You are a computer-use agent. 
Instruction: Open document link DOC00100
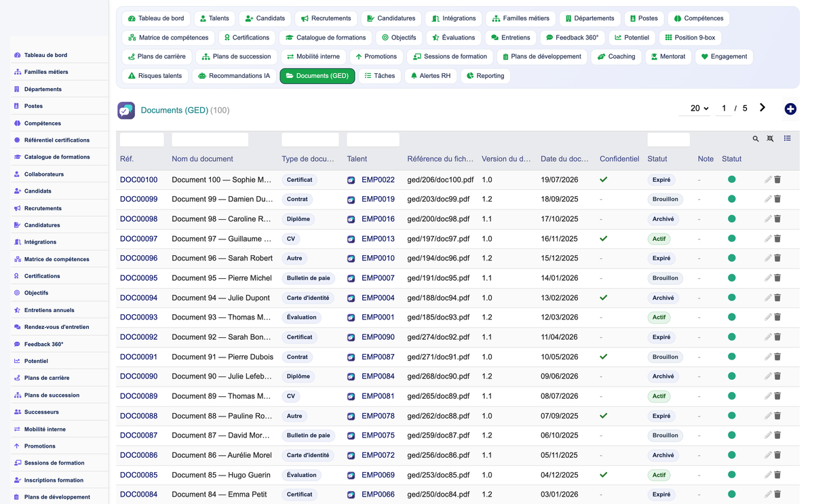(x=138, y=180)
